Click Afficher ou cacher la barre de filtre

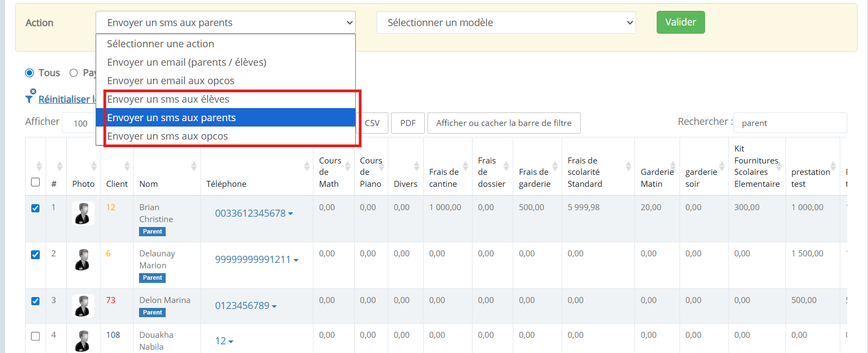(x=504, y=123)
